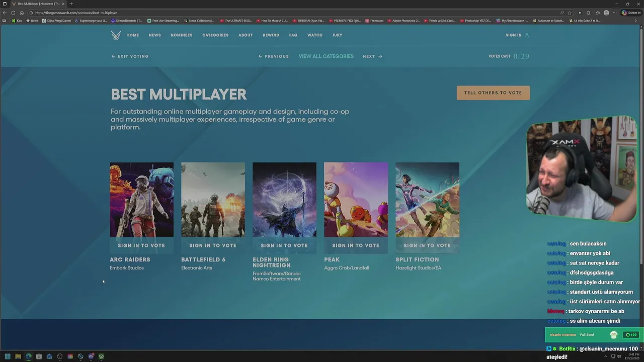Click the VOTES CAST 0/29 counter
This screenshot has height=362, width=644.
[509, 56]
